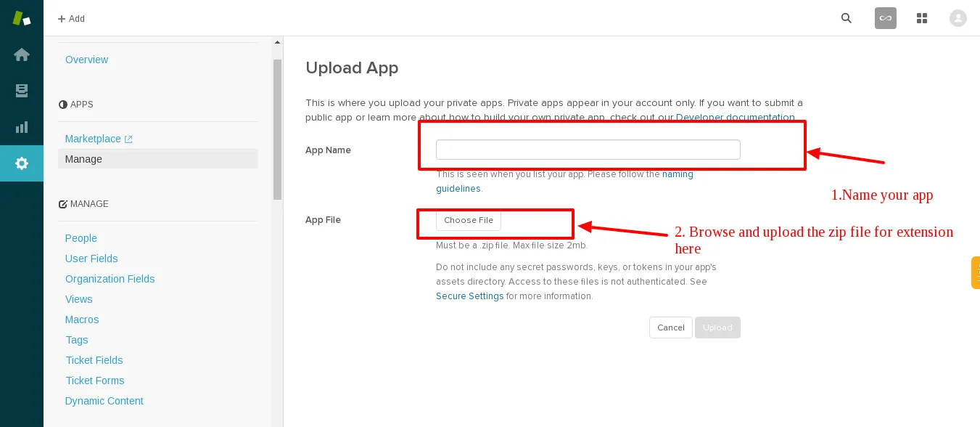Image resolution: width=980 pixels, height=427 pixels.
Task: Click the sidebar scrollbar up arrow
Action: click(277, 44)
